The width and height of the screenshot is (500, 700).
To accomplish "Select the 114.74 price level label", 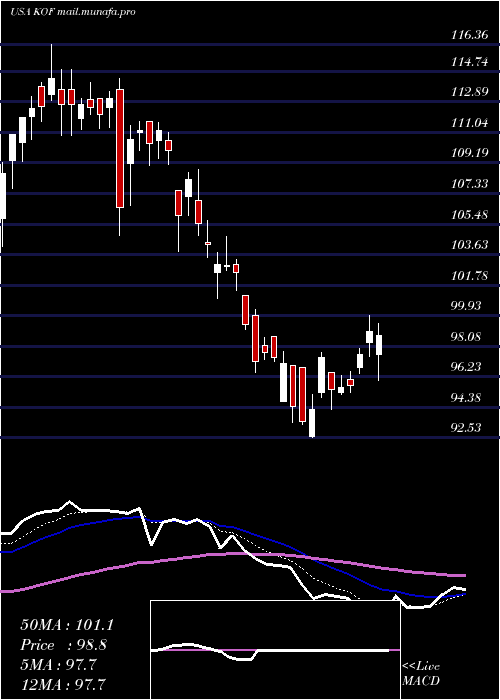I will coord(469,62).
